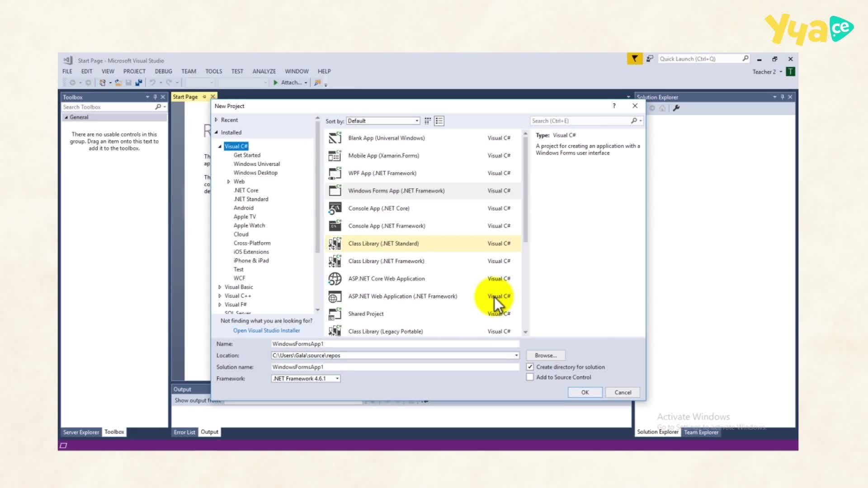Viewport: 868px width, 488px height.
Task: Click the Search Toolbox magnifier icon
Action: tap(158, 107)
